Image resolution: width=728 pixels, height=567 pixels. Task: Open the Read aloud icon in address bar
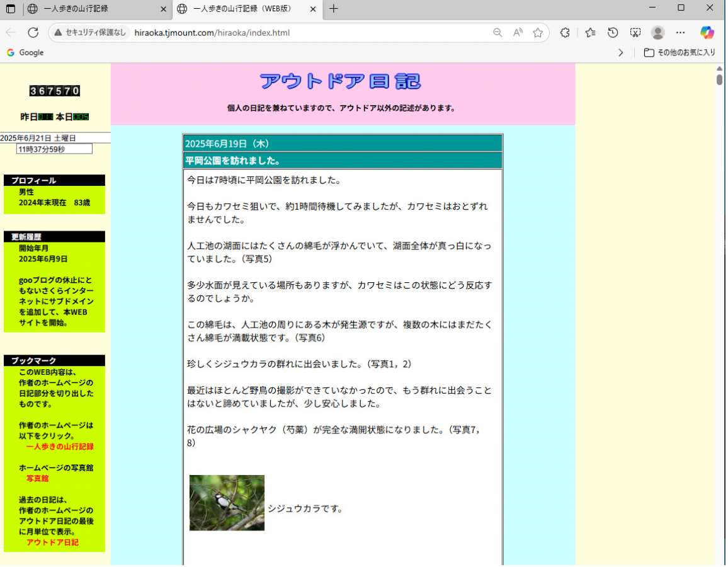(518, 33)
